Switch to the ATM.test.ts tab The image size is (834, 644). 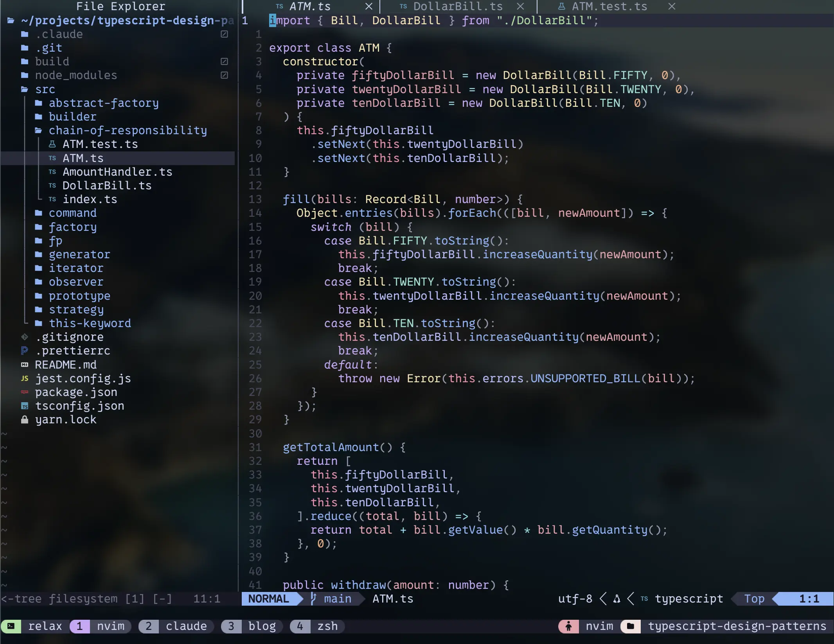(609, 6)
